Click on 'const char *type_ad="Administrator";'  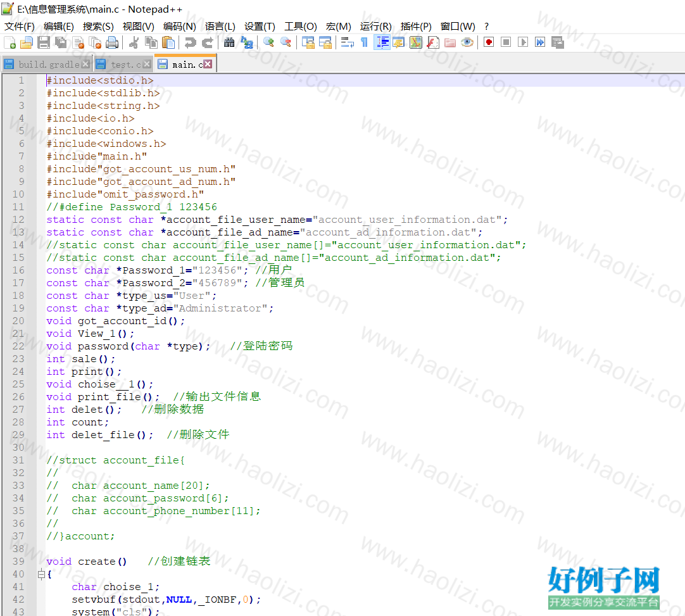(160, 308)
